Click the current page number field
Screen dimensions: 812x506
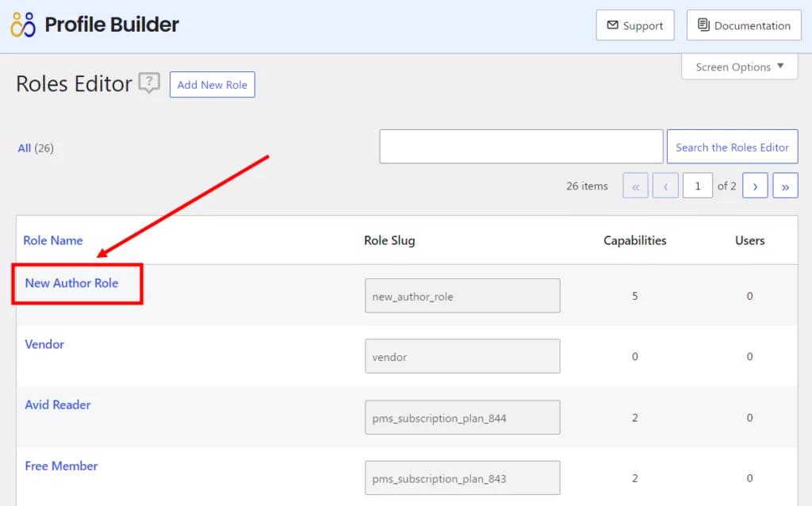click(698, 186)
